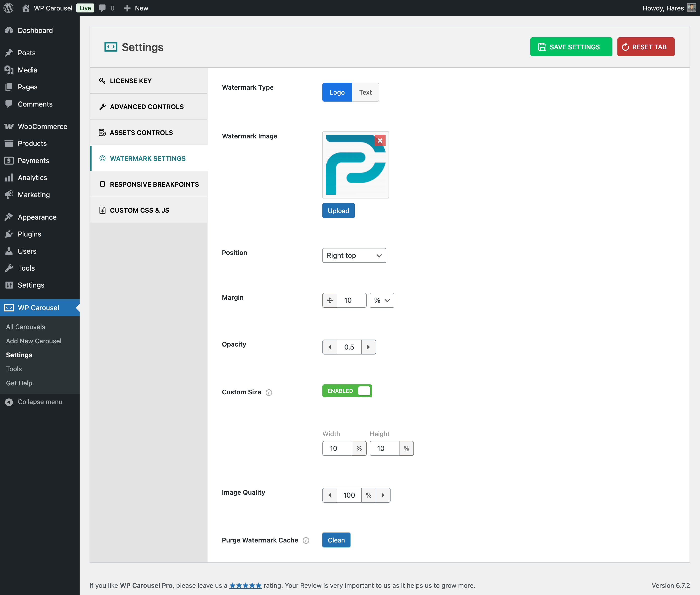Click the Plugins plug icon
The image size is (700, 595).
point(9,234)
